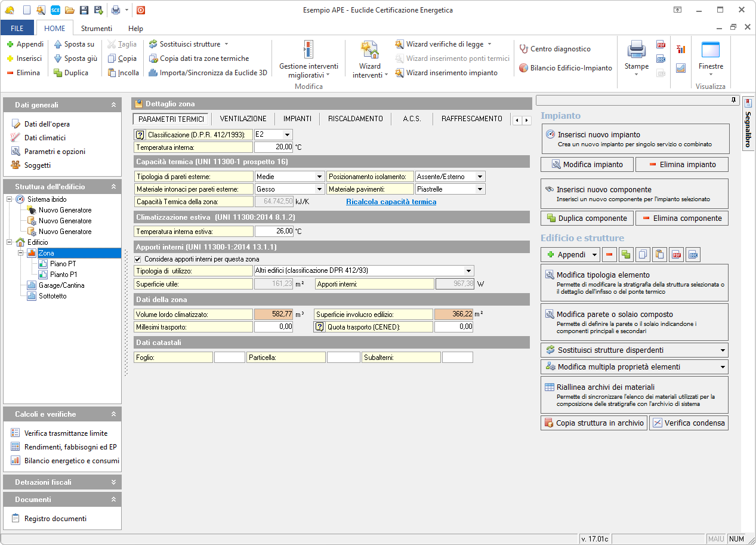Click the Stampe printer icon
The image size is (756, 545).
[x=636, y=50]
